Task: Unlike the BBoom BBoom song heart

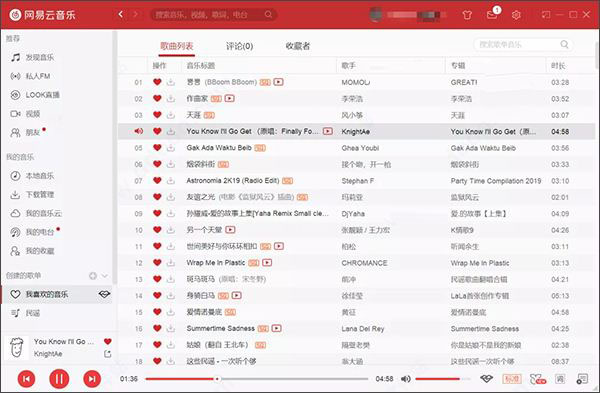Action: (157, 82)
